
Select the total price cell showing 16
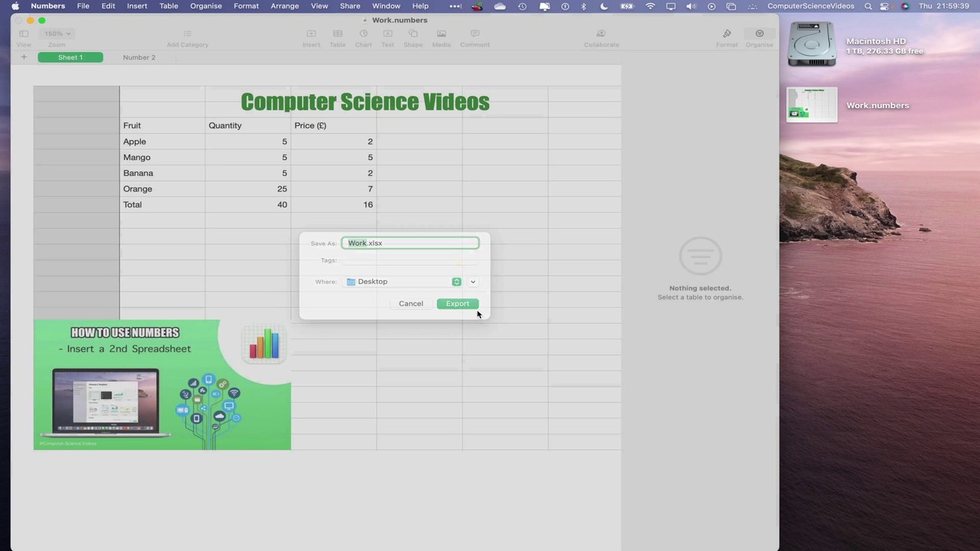334,204
